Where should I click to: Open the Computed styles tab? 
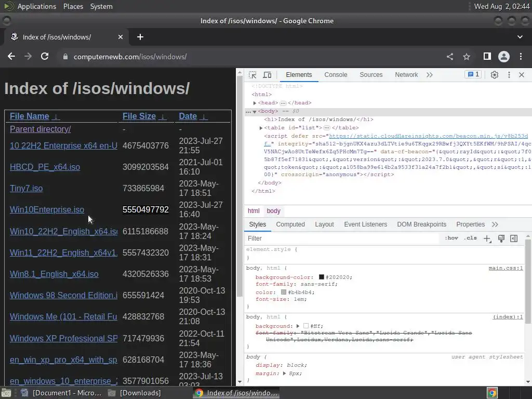(290, 224)
